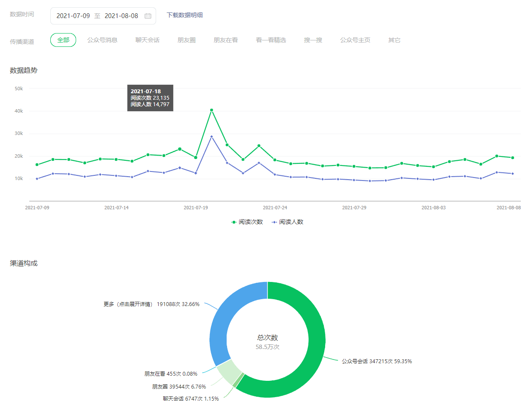The image size is (532, 401).
Task: Open start date 2021-07-09 picker
Action: pos(73,16)
